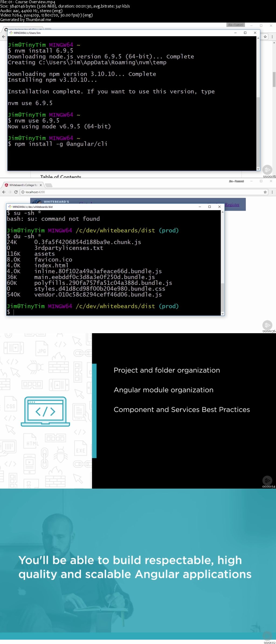Click the GitHub tab favicon in the top Chrome window

[x=6, y=29]
